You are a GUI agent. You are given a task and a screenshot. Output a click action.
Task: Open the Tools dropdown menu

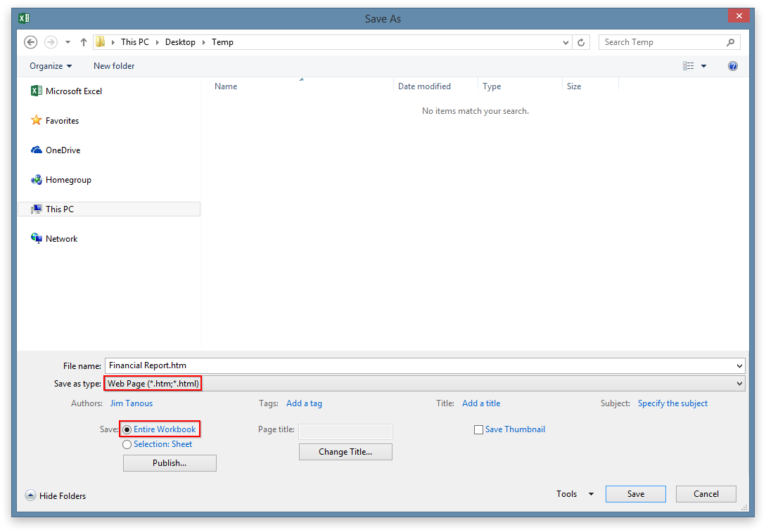pos(575,494)
